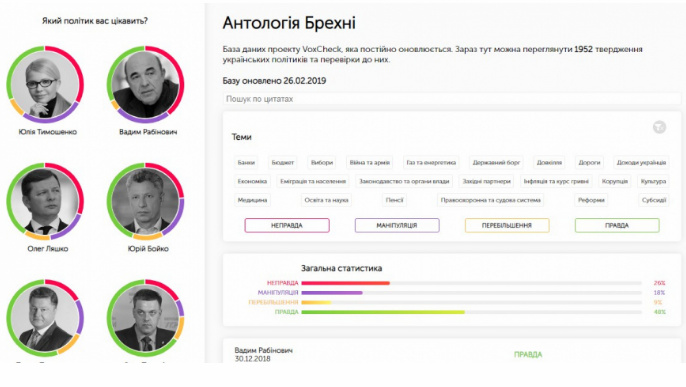
Task: Click the Олег Ляшко name label
Action: 48,248
